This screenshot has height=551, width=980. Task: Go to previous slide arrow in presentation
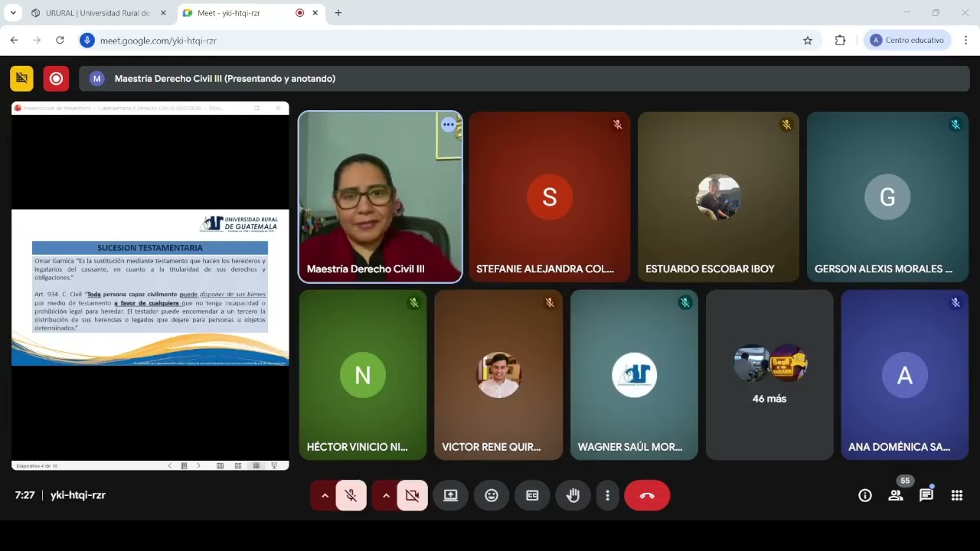pyautogui.click(x=170, y=465)
